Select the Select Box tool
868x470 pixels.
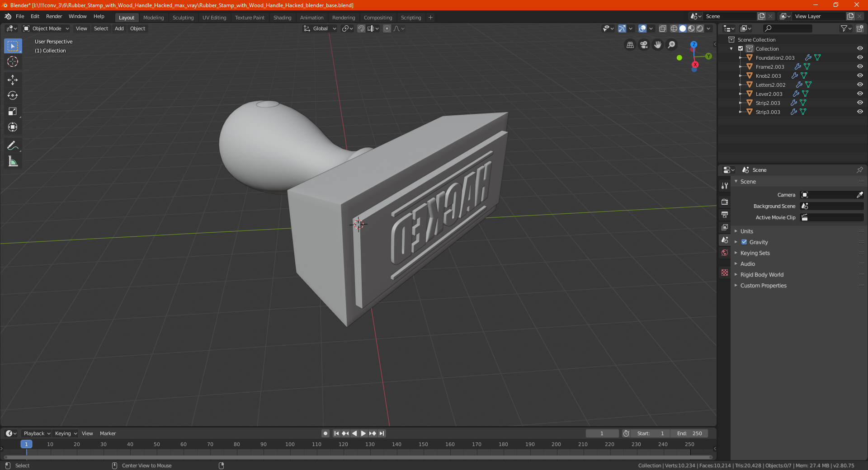coord(13,46)
